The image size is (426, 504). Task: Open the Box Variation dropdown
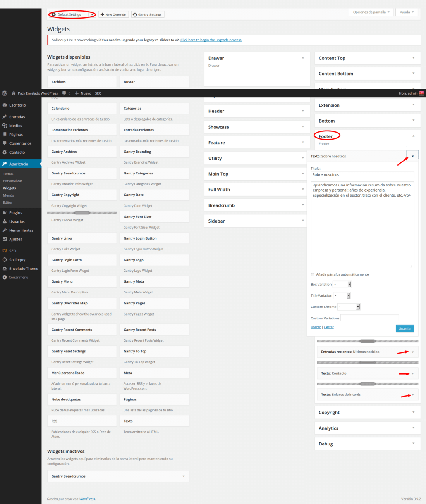pyautogui.click(x=342, y=284)
